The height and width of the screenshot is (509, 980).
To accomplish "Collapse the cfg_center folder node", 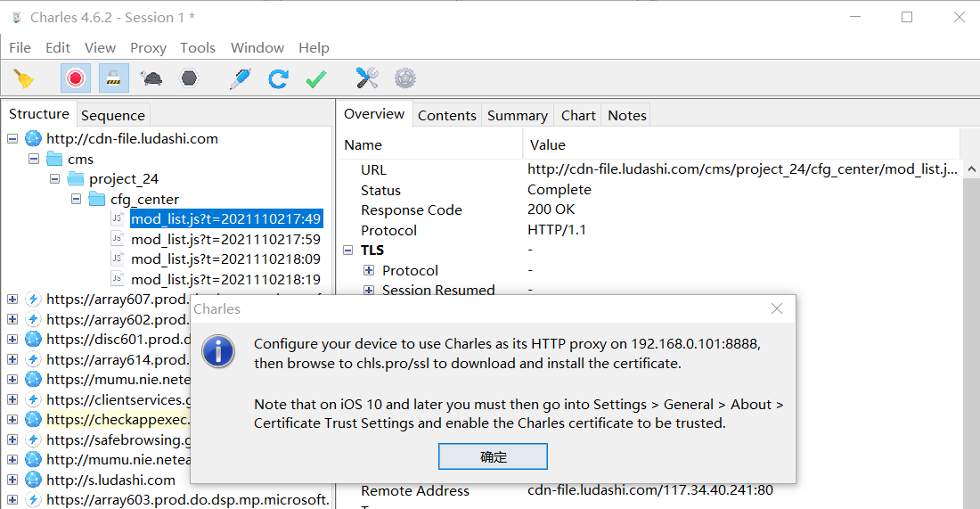I will [77, 200].
